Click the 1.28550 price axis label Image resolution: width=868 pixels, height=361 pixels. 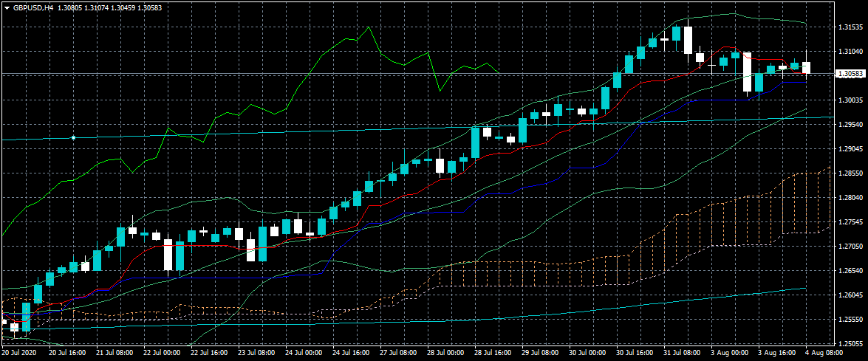click(850, 173)
